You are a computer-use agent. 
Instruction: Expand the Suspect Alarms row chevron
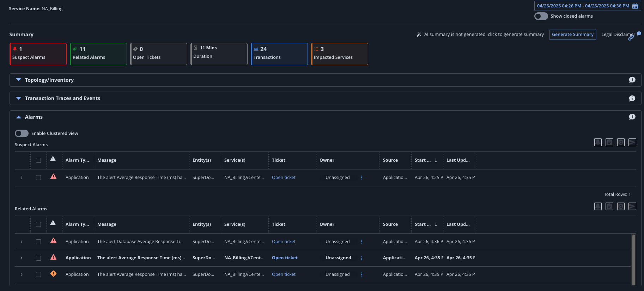(x=22, y=178)
